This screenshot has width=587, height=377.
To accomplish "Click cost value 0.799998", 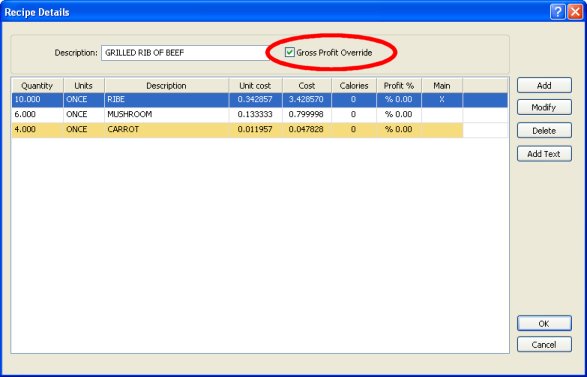I will point(306,114).
